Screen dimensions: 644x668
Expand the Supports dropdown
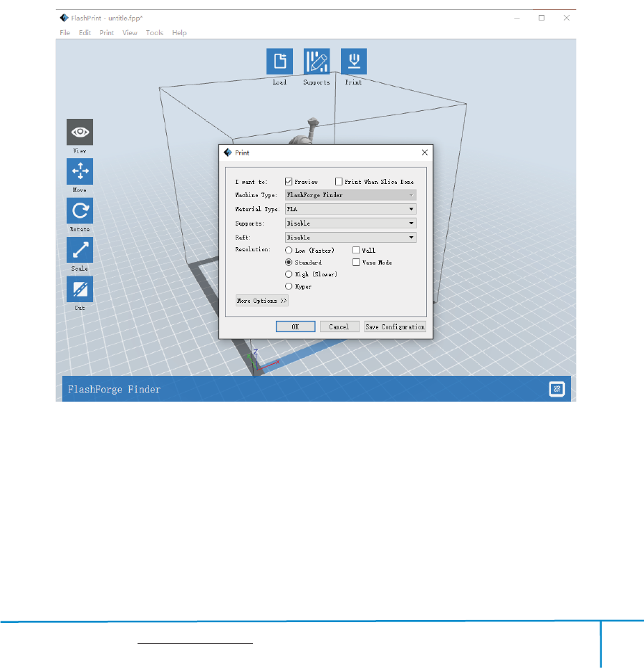point(350,223)
